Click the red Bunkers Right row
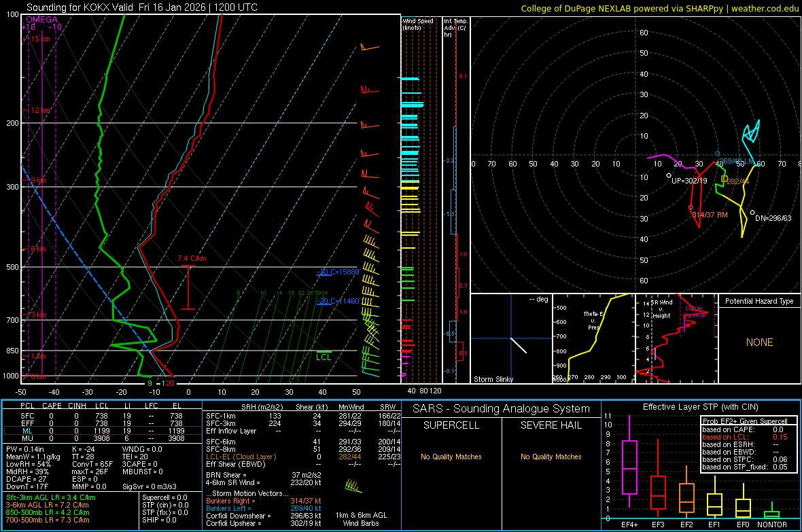The image size is (802, 532). pos(264,501)
